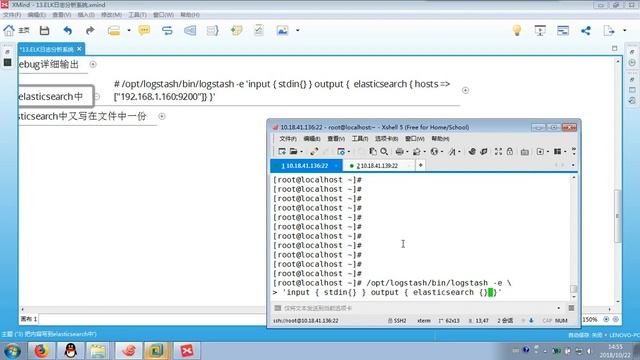The width and height of the screenshot is (640, 360).
Task: Open Xshell session properties icon
Action: pyautogui.click(x=341, y=151)
